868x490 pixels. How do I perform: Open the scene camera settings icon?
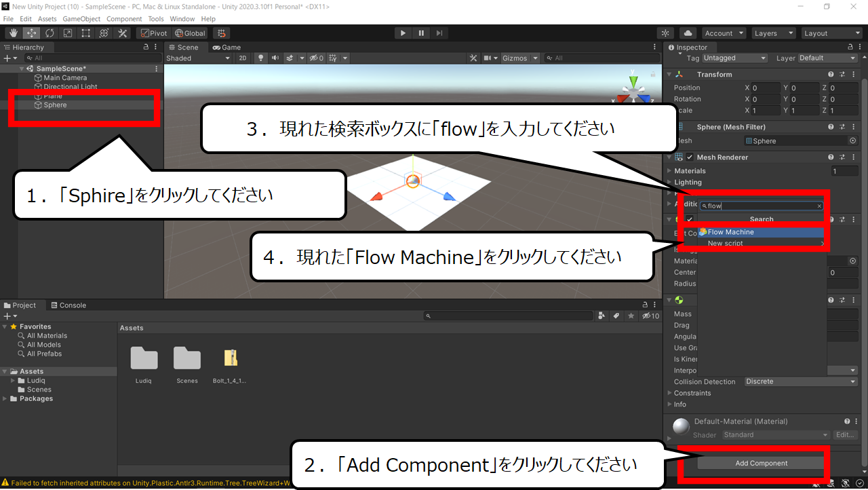point(488,58)
